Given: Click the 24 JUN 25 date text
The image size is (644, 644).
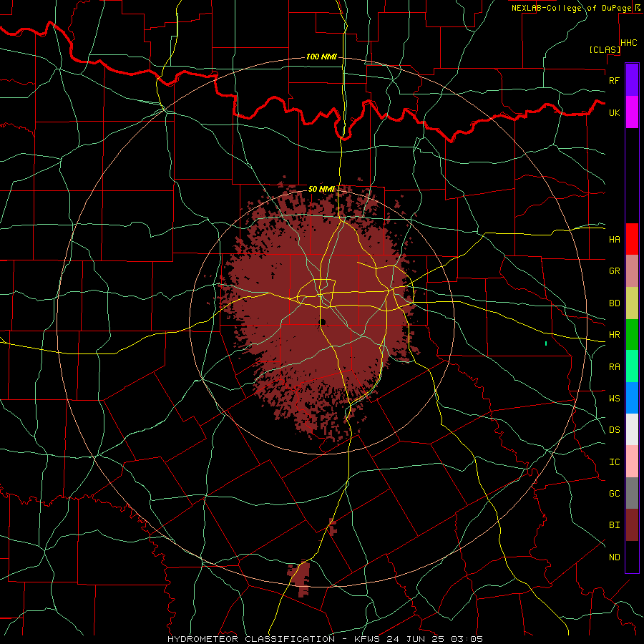Looking at the screenshot, I should pyautogui.click(x=416, y=639).
